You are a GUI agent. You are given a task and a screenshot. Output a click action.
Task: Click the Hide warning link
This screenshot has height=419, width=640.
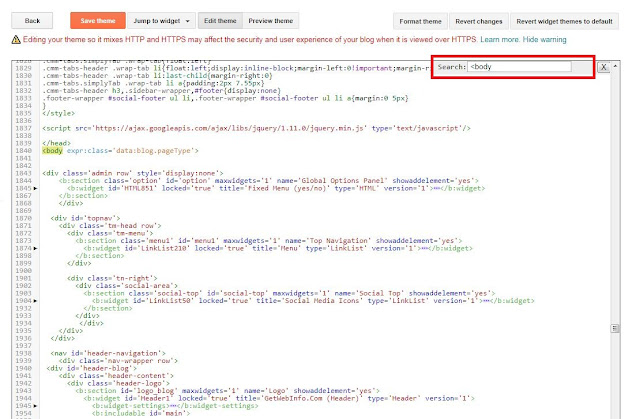pyautogui.click(x=544, y=40)
